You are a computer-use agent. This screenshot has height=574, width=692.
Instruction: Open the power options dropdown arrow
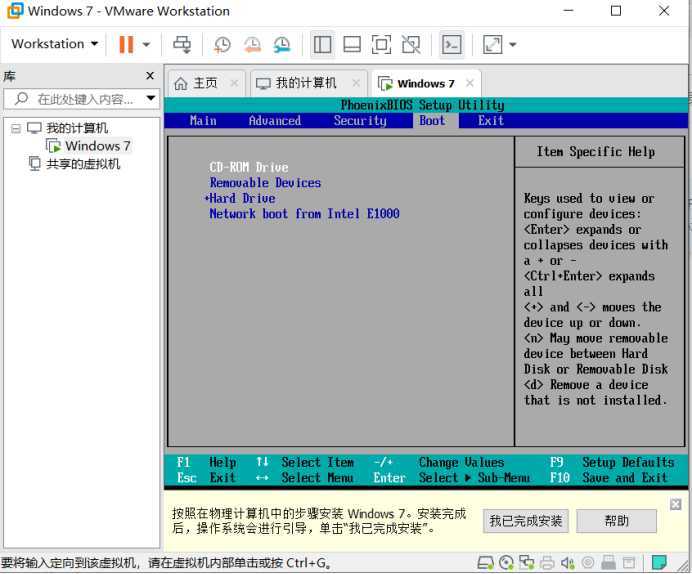(146, 44)
